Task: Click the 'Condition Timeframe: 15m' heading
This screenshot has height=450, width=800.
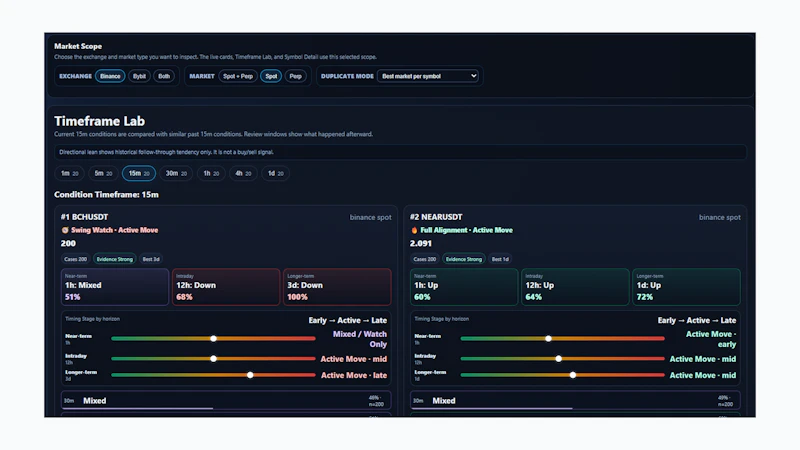Action: (x=106, y=194)
